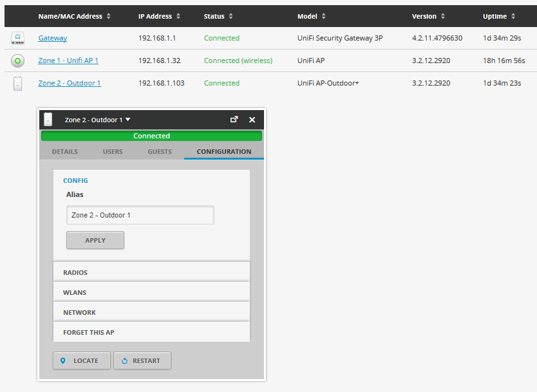Click the Gateway device icon

17,38
